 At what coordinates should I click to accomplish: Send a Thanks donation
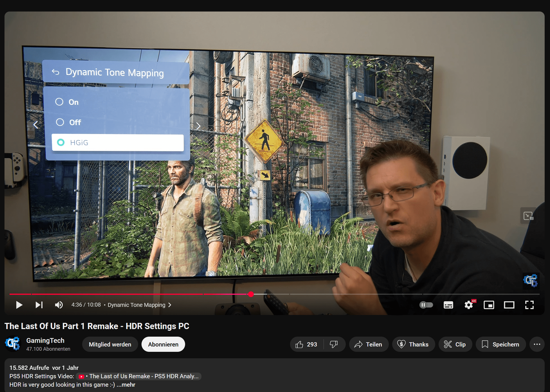(413, 344)
